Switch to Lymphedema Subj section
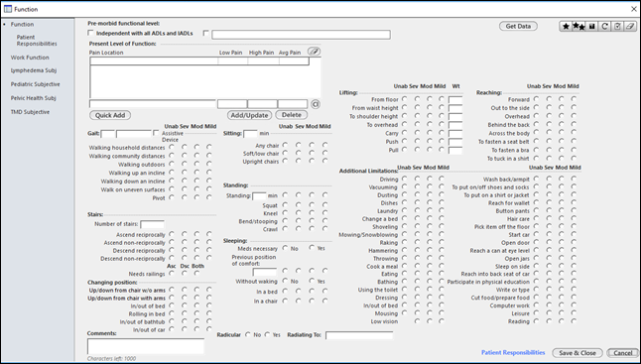Screen dimensions: 641x364 (34, 70)
